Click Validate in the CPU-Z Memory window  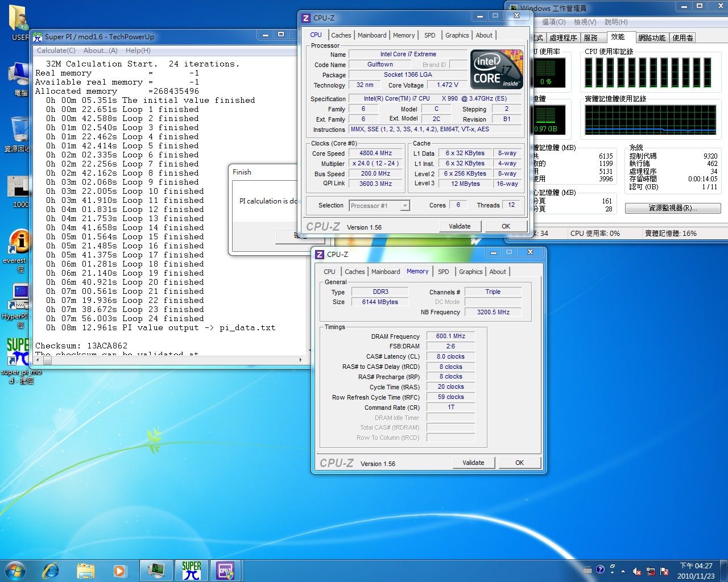473,463
